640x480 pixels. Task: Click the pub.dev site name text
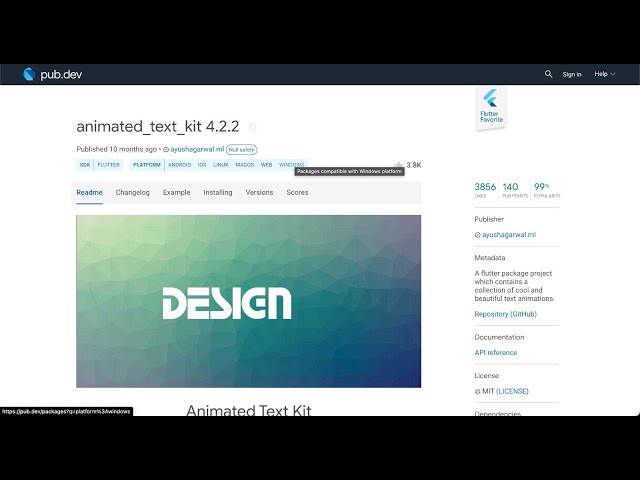(61, 74)
